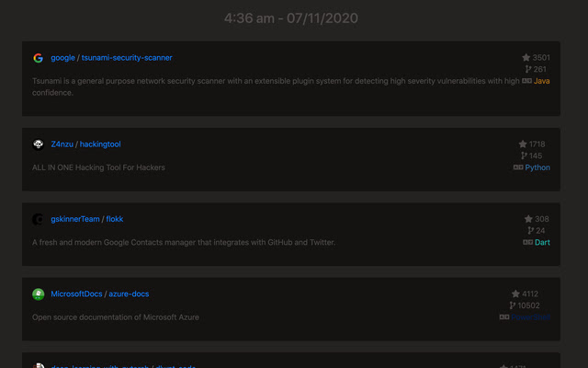Screen dimensions: 588x368
Task: Click the Google Contacts manager description
Action: pos(184,242)
